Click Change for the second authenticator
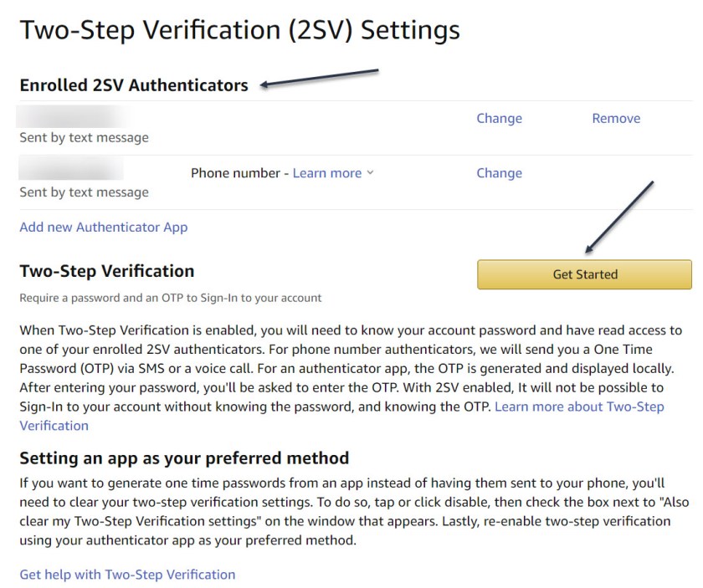This screenshot has width=703, height=588. pyautogui.click(x=499, y=173)
